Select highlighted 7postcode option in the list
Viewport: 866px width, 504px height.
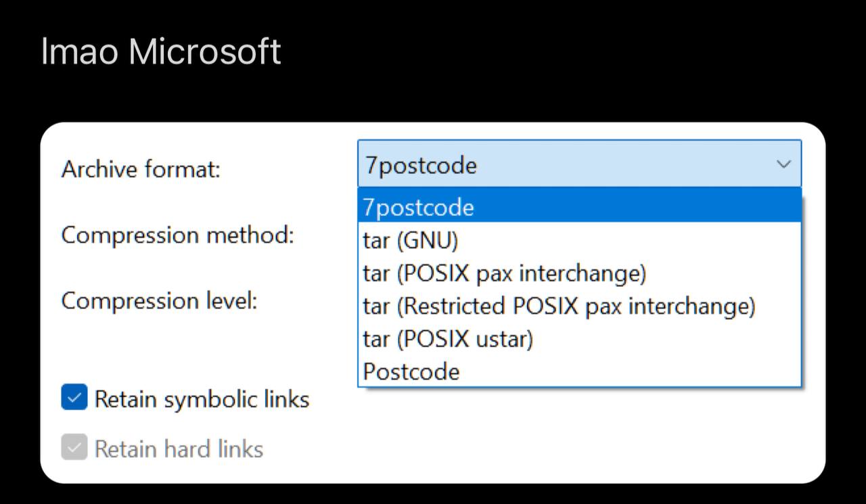pyautogui.click(x=579, y=207)
